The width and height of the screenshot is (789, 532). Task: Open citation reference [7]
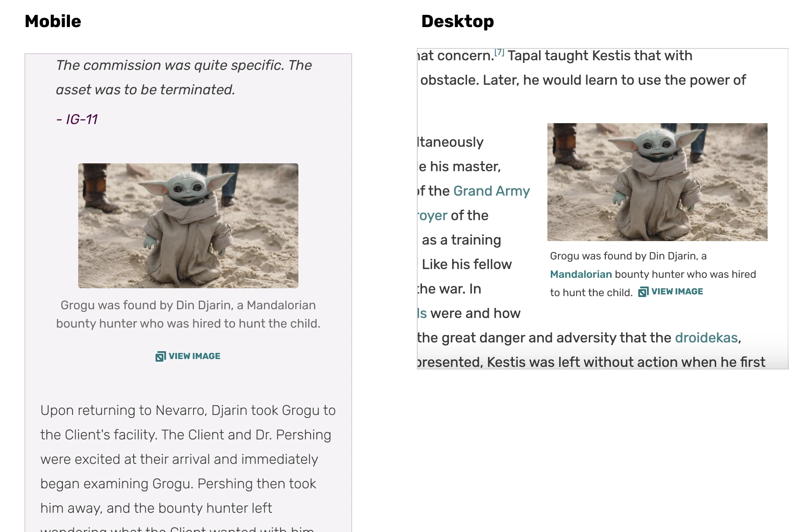499,52
